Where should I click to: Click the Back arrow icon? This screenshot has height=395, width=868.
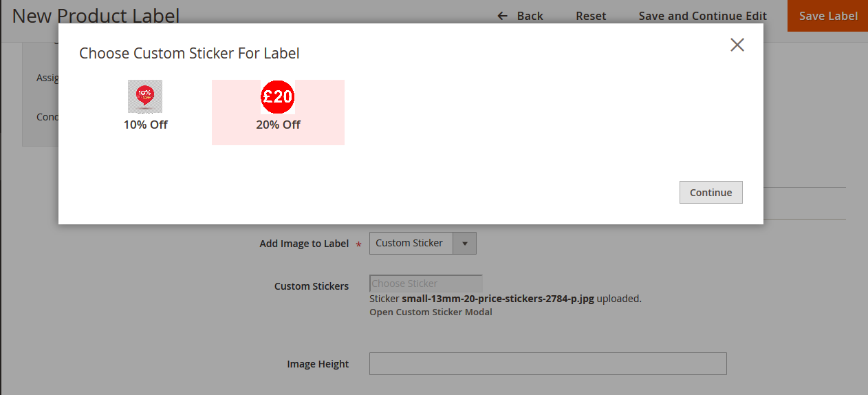tap(503, 16)
